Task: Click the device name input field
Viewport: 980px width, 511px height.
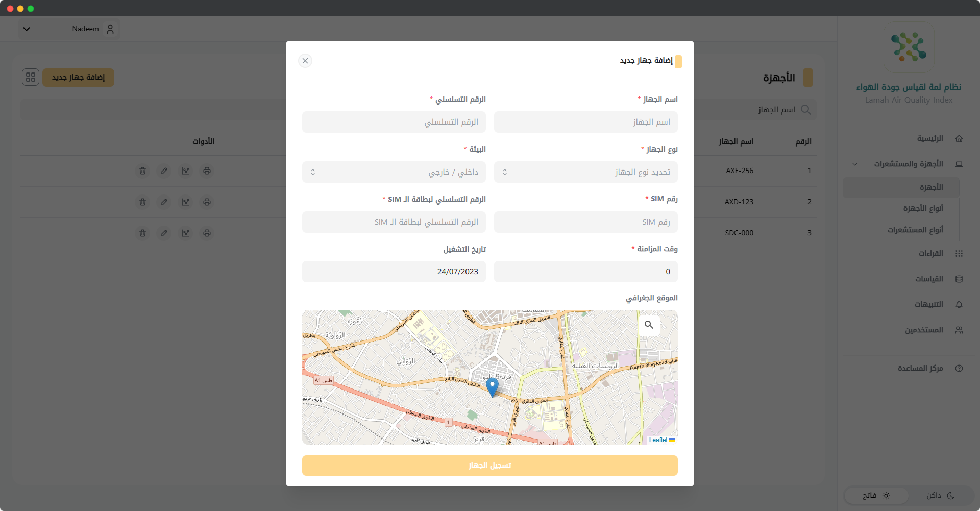Action: coord(586,122)
